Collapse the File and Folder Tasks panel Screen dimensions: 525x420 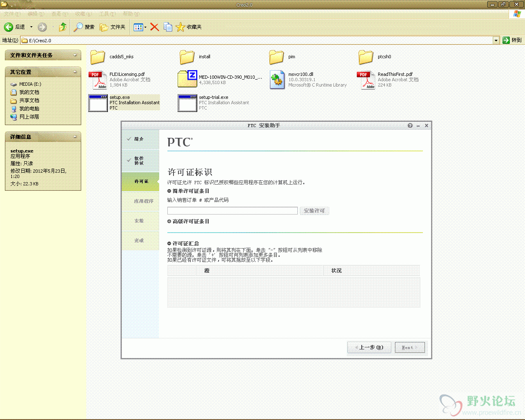click(x=75, y=55)
